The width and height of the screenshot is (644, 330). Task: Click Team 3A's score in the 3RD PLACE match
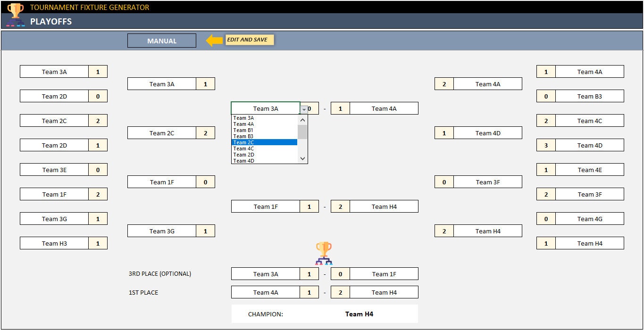click(x=309, y=273)
